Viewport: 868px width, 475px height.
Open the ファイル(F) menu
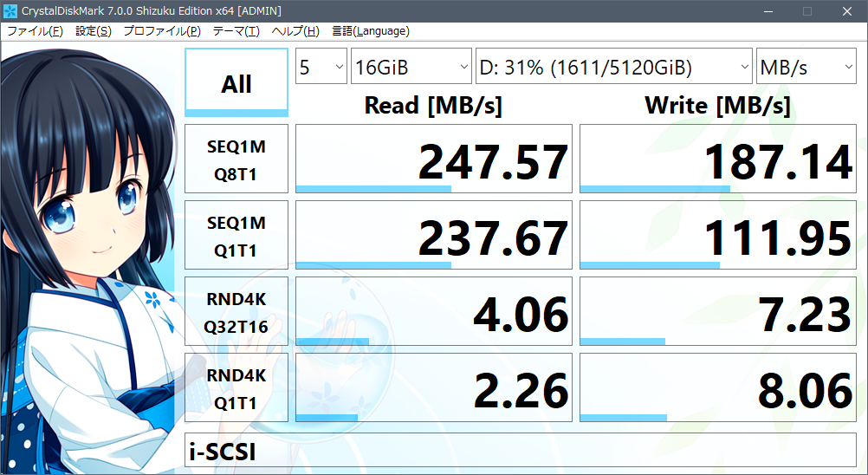(35, 31)
